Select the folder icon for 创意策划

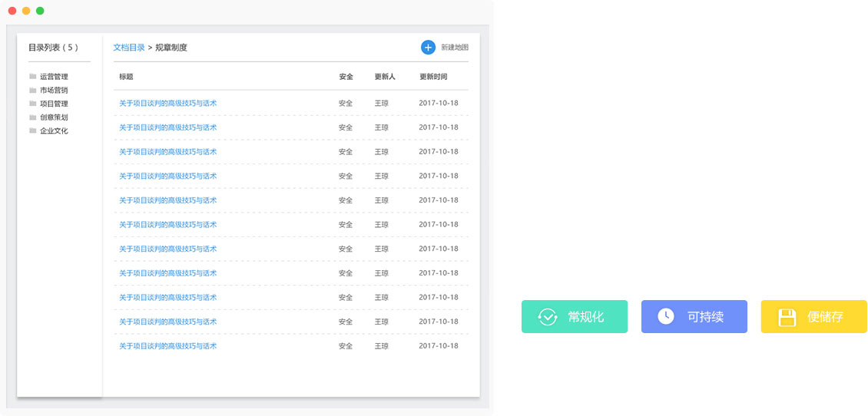pos(33,117)
